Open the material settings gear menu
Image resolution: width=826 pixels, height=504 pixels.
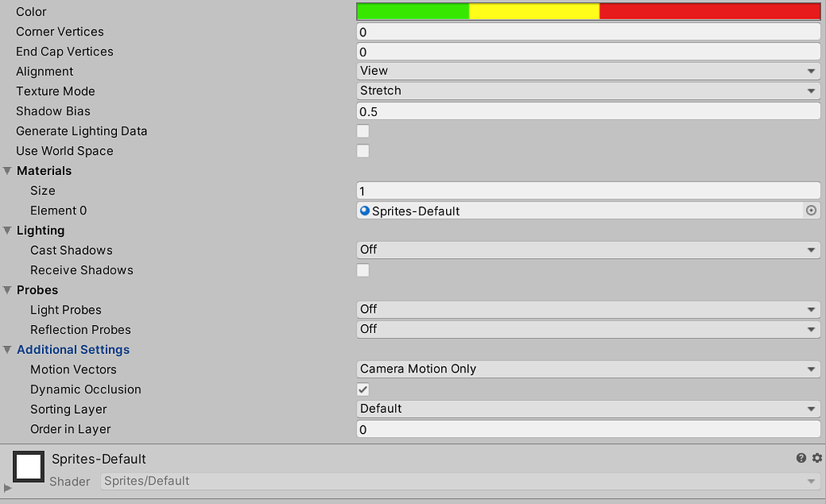(x=816, y=458)
